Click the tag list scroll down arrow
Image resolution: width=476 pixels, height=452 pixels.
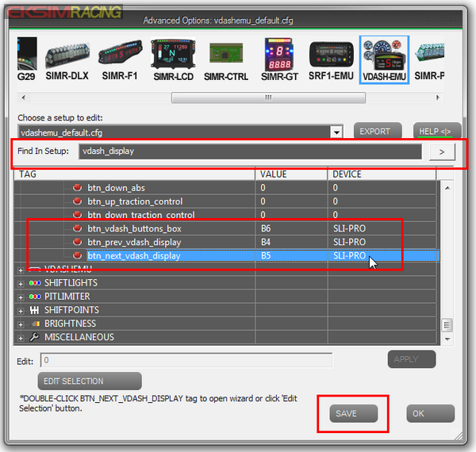(447, 339)
